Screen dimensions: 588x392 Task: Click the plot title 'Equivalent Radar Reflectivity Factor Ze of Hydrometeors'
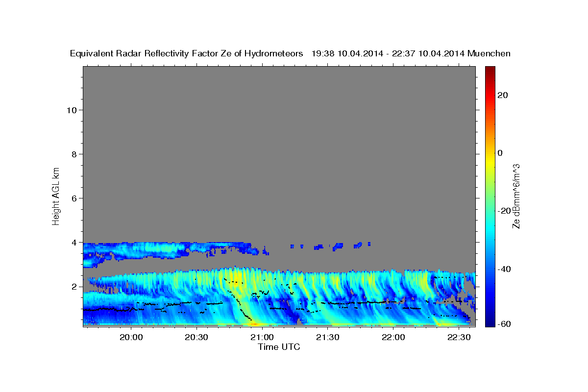186,54
